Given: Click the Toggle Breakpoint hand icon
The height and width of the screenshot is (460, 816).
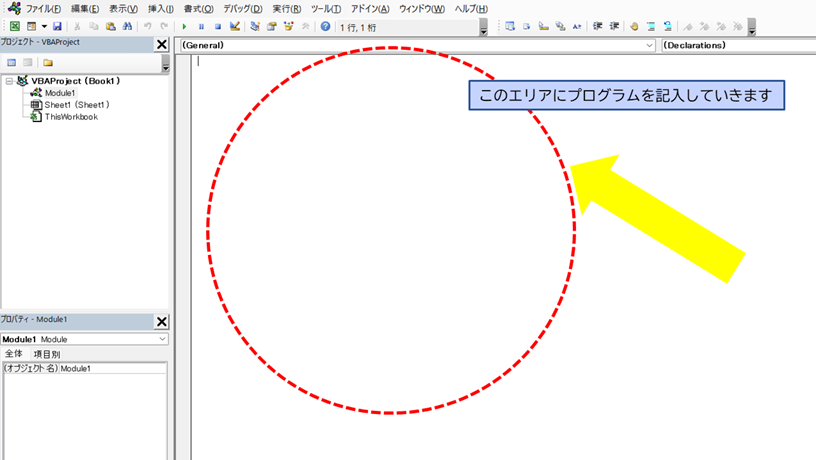Looking at the screenshot, I should pos(633,26).
